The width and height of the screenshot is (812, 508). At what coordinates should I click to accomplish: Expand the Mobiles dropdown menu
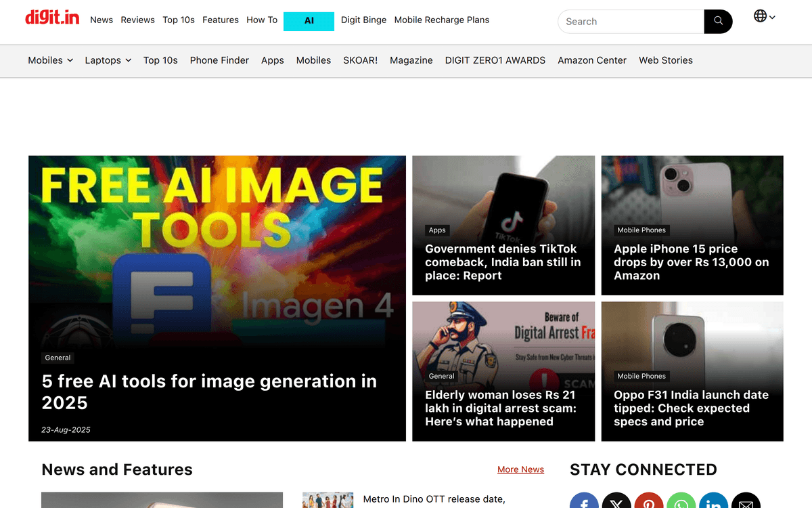click(x=51, y=60)
